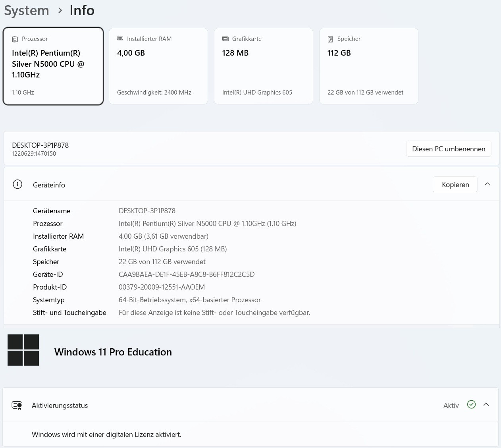
Task: Go back to System breadcrumb
Action: tap(27, 10)
